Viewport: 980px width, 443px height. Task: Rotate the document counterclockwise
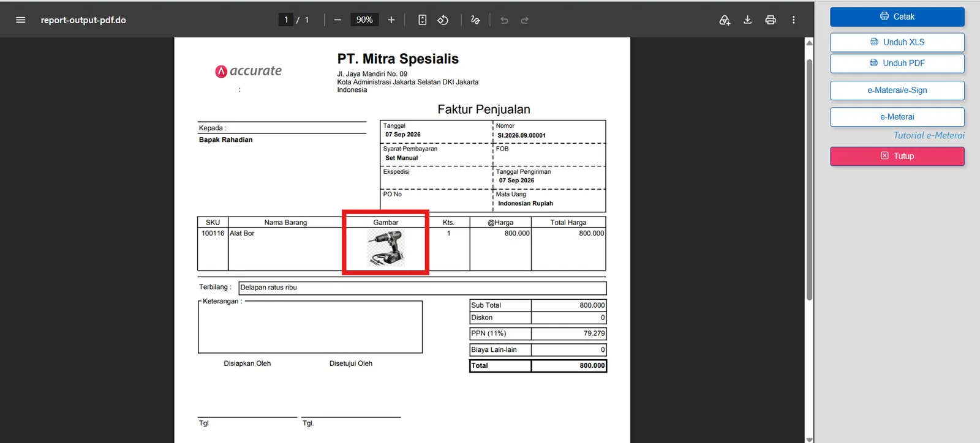tap(443, 20)
